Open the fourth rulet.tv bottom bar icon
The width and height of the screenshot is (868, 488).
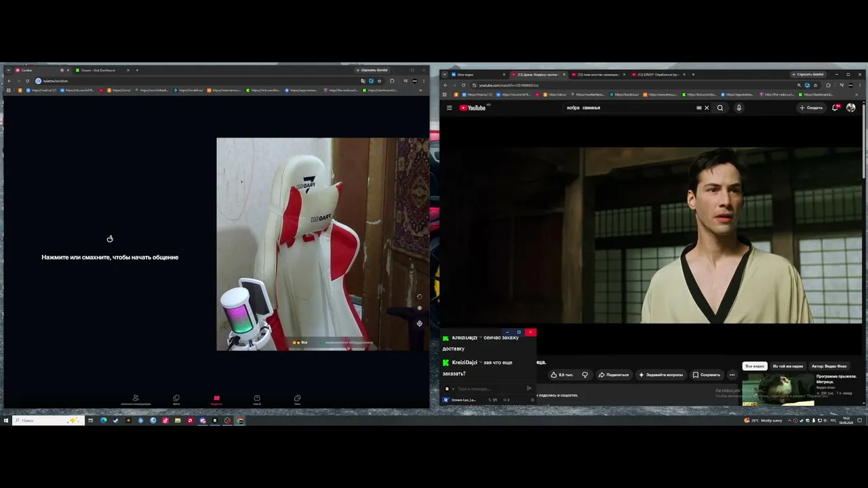click(257, 399)
